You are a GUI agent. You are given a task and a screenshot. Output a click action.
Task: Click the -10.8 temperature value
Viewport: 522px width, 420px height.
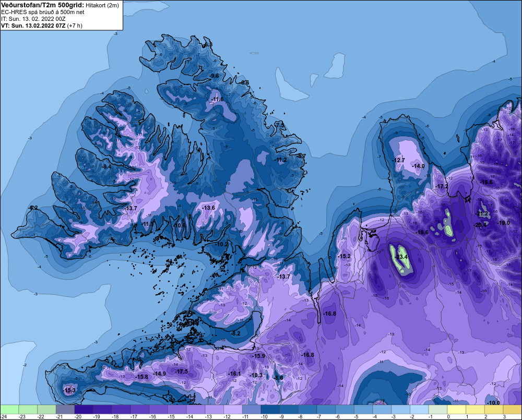tap(180, 225)
